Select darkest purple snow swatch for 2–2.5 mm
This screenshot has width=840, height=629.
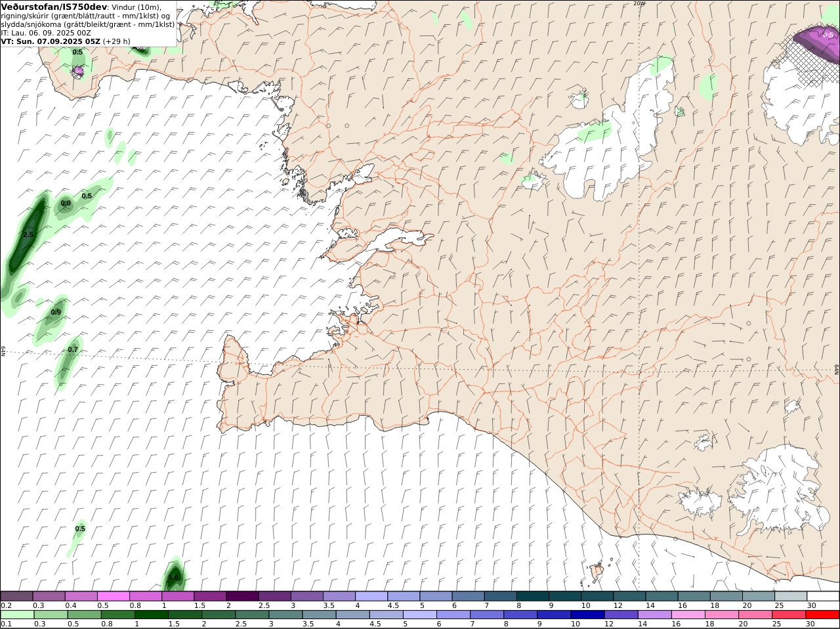[243, 596]
